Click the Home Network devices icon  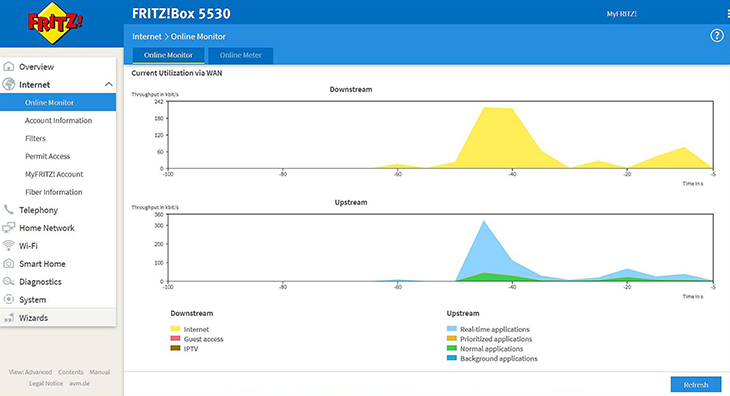pyautogui.click(x=8, y=228)
